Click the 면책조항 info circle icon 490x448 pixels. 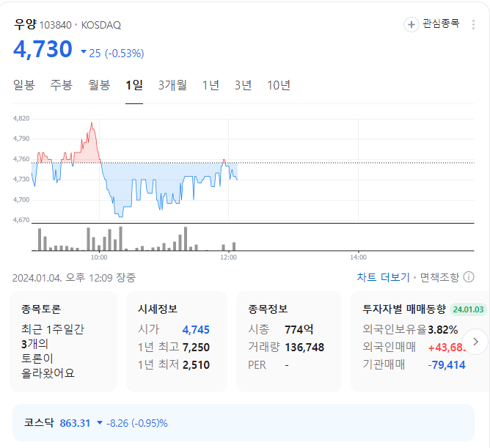pyautogui.click(x=469, y=277)
